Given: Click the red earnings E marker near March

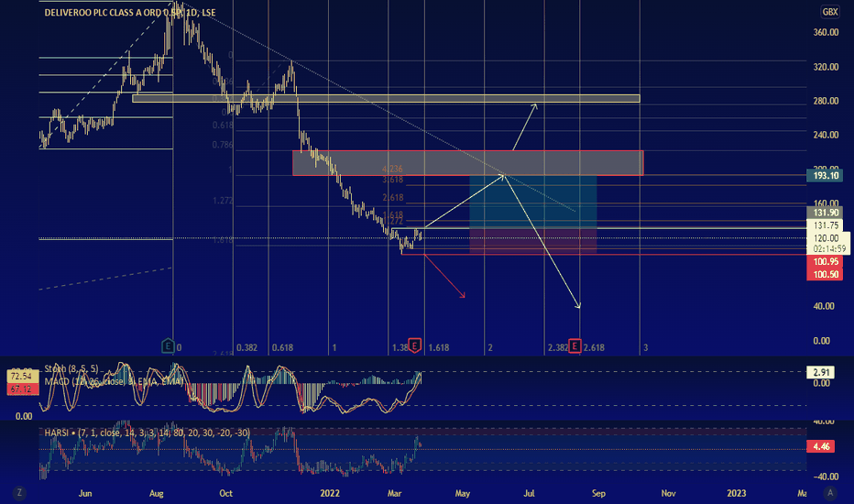Looking at the screenshot, I should click(x=415, y=345).
